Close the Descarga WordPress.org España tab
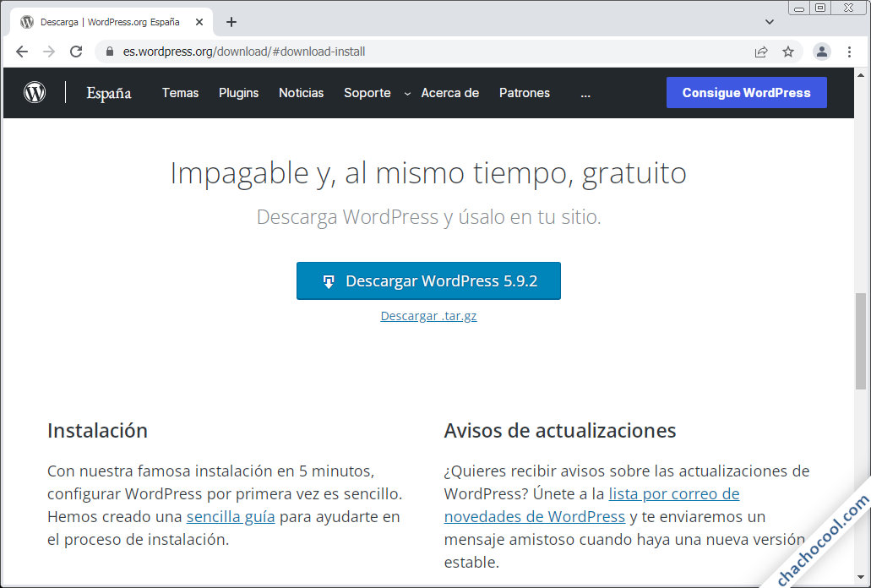This screenshot has width=871, height=588. pyautogui.click(x=199, y=22)
